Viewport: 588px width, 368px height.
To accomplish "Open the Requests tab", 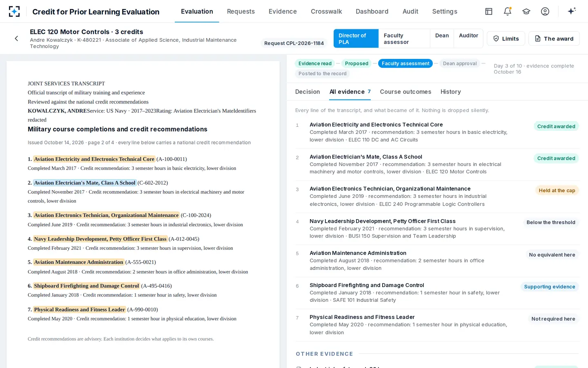I will (x=241, y=11).
